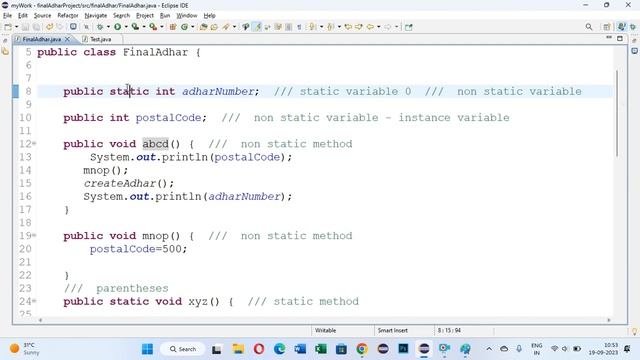
Task: Open the Debug dropdown arrow
Action: click(x=108, y=27)
